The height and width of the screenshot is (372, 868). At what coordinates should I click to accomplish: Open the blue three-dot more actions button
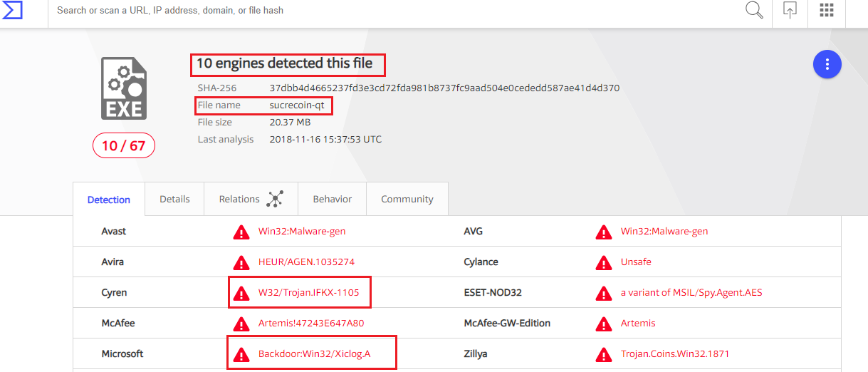(827, 65)
